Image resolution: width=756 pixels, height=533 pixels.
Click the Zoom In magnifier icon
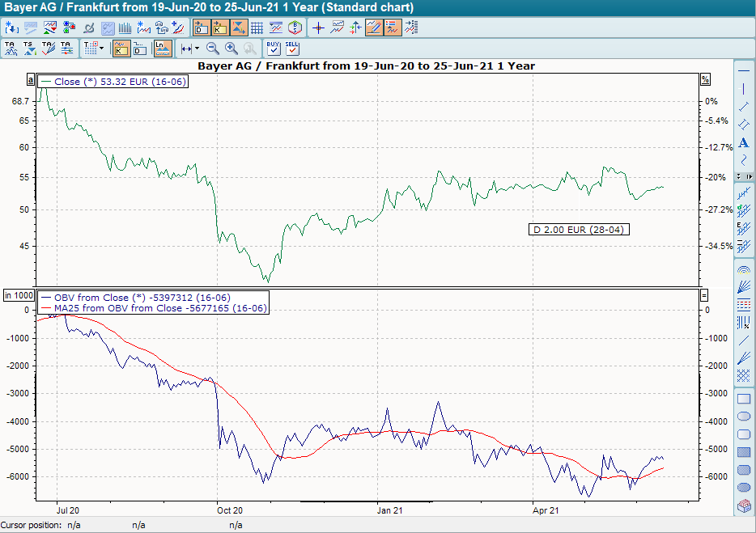click(230, 48)
